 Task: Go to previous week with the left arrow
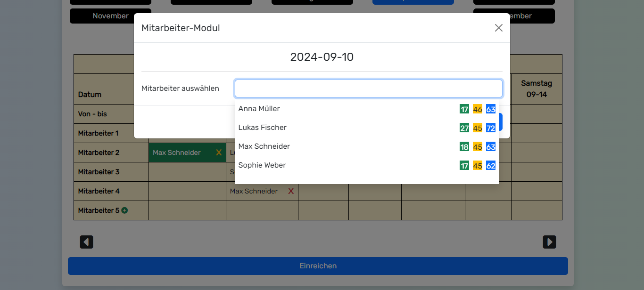point(86,242)
